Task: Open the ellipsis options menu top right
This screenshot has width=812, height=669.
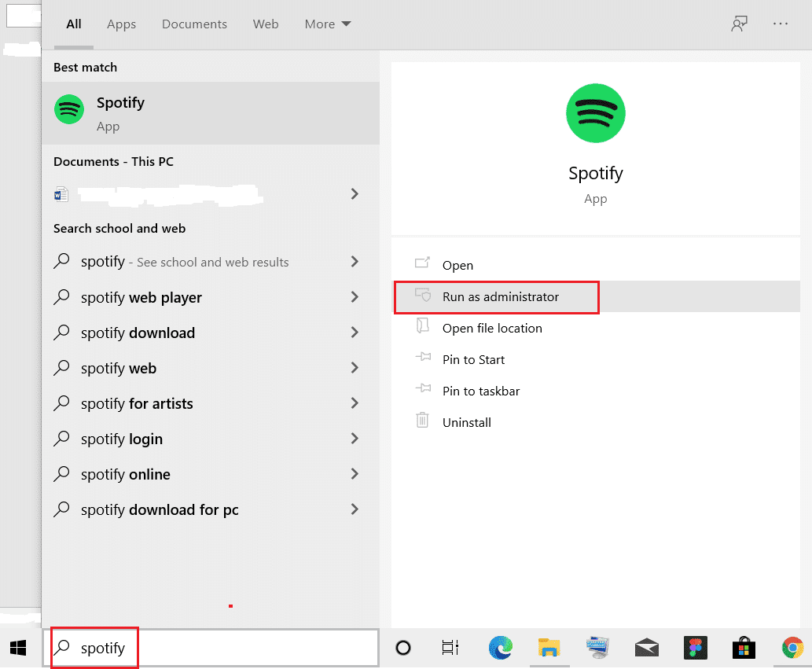Action: pyautogui.click(x=780, y=24)
